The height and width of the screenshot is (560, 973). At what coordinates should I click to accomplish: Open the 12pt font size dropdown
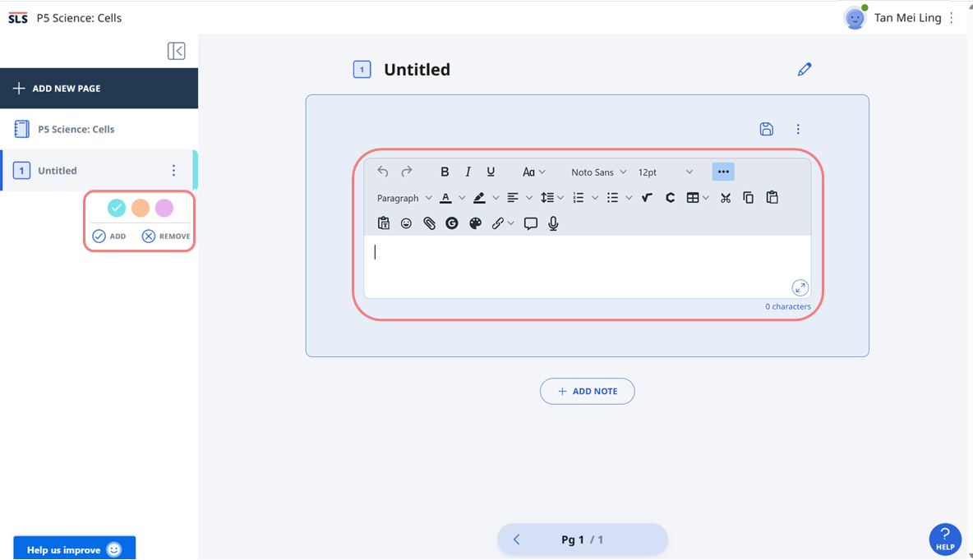point(665,172)
